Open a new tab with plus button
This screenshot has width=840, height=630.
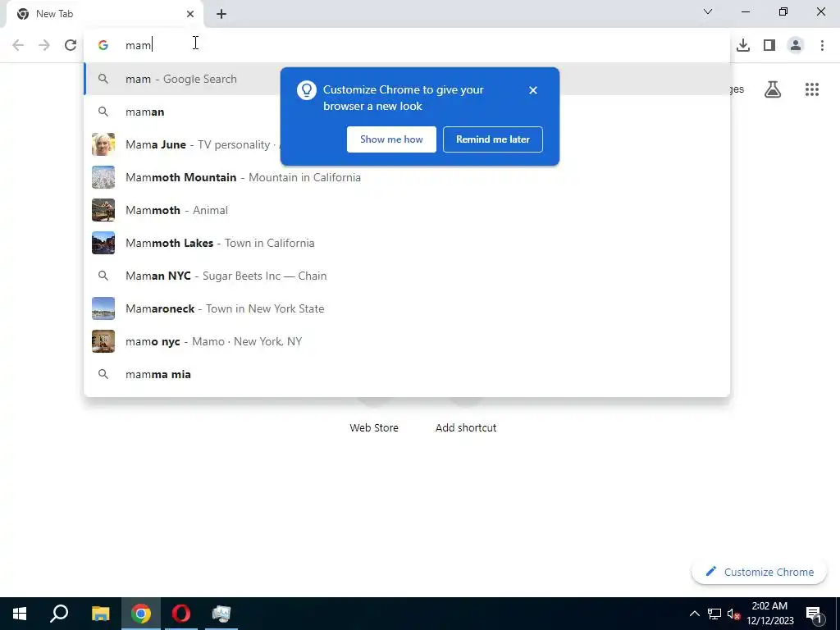tap(221, 14)
